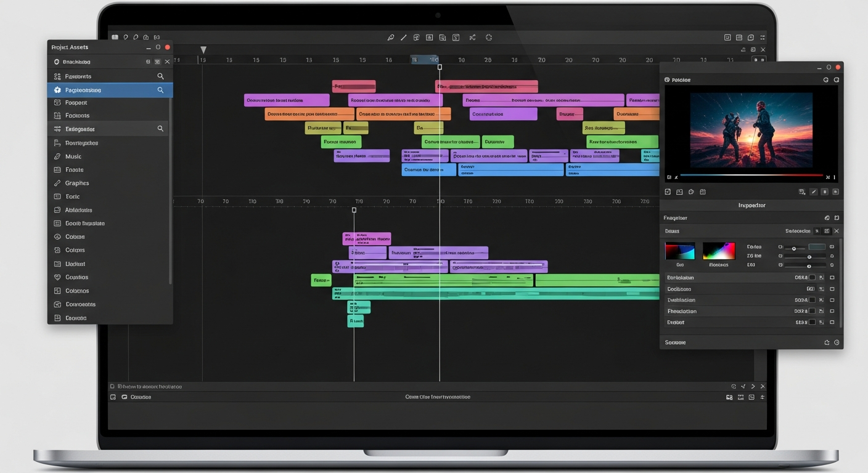Screen dimensions: 868x473
Task: Switch to the Inspector tab
Action: pos(751,205)
